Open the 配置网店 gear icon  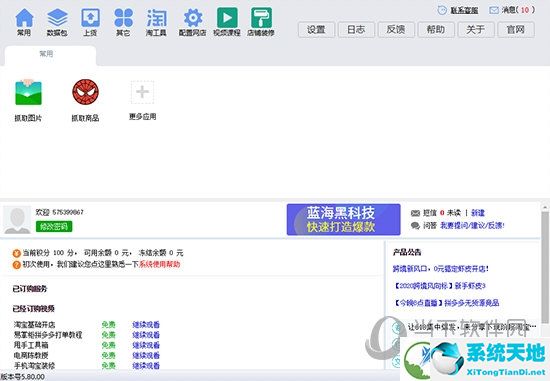pos(193,18)
